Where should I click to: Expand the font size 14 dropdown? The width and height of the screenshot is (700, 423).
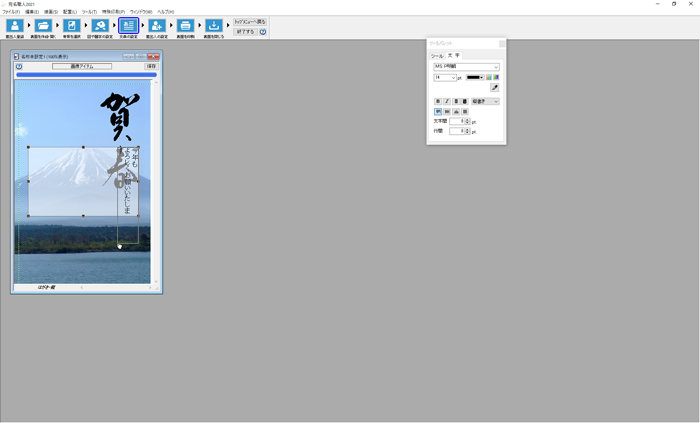click(x=445, y=77)
